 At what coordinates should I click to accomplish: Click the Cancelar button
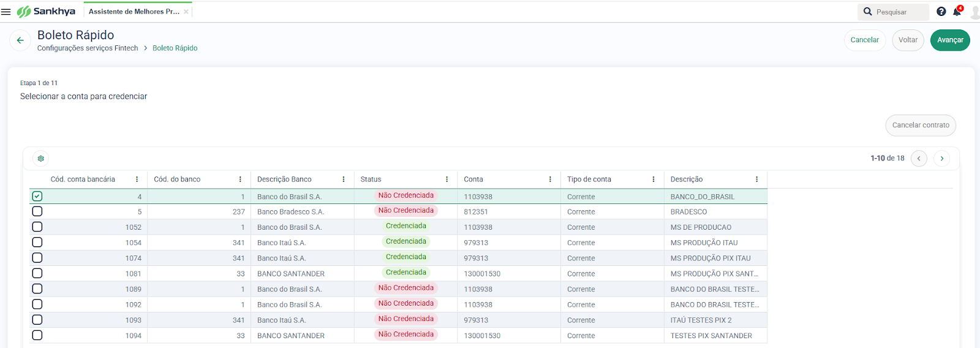click(x=864, y=40)
